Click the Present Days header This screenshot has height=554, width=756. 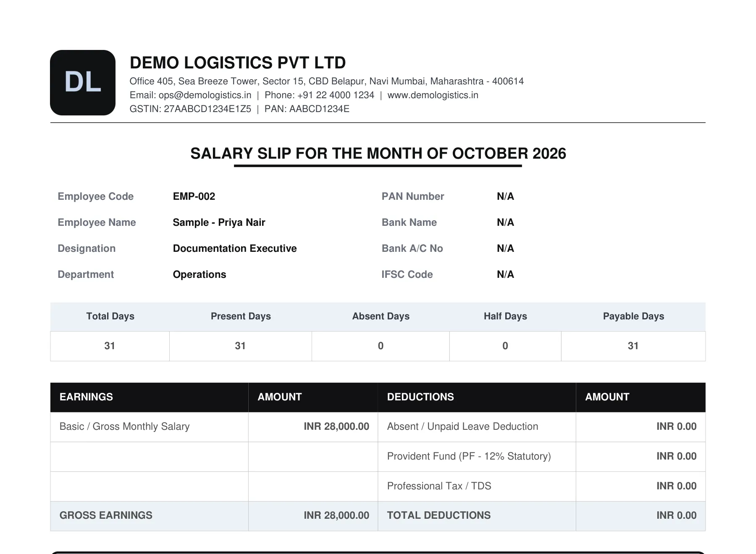[241, 316]
